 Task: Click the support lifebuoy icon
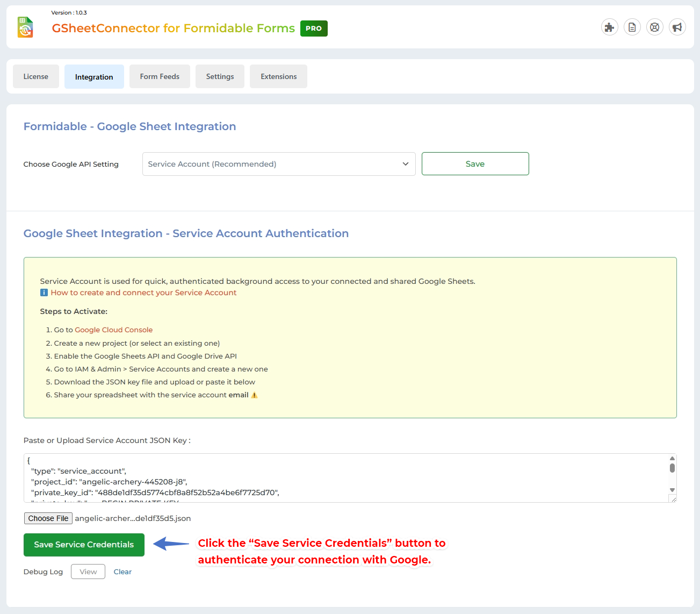pos(654,27)
